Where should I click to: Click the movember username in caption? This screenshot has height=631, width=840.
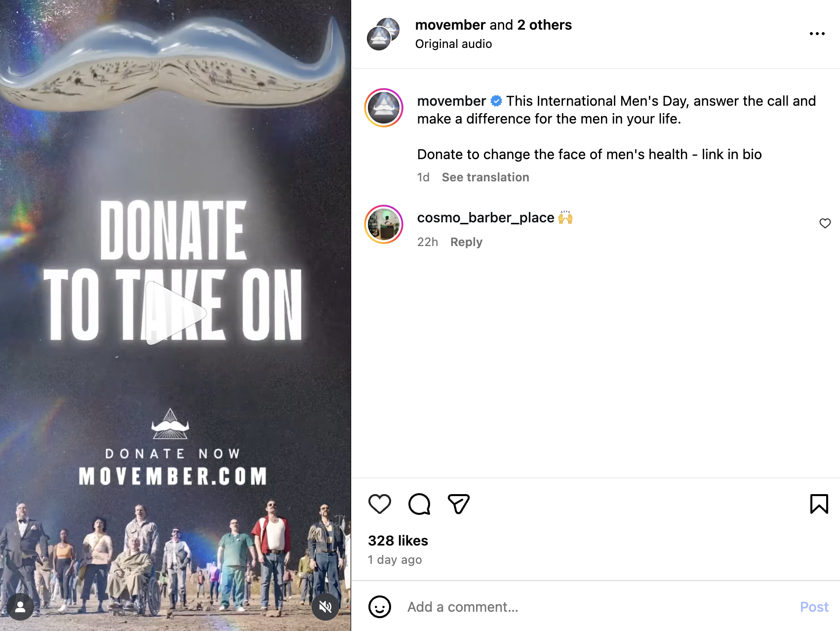[451, 101]
